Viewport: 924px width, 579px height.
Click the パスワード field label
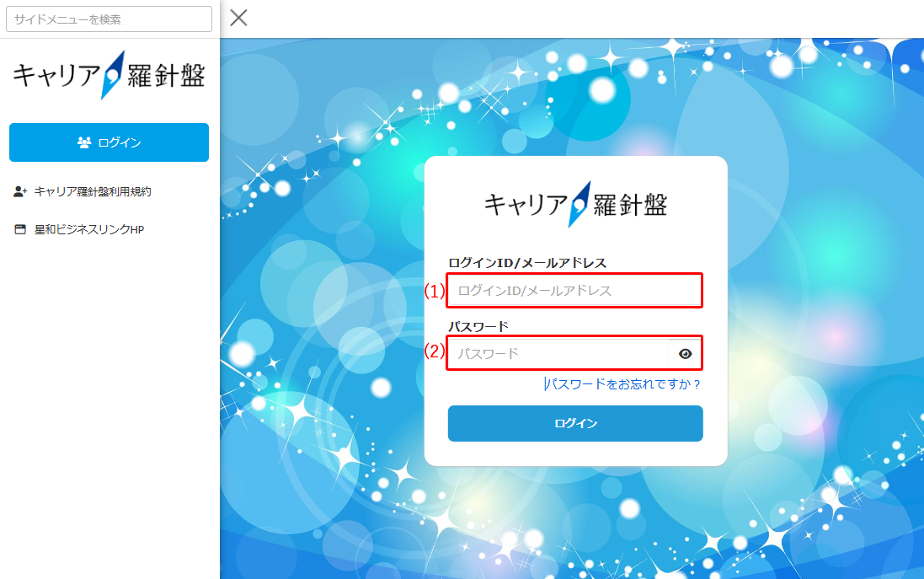[478, 326]
